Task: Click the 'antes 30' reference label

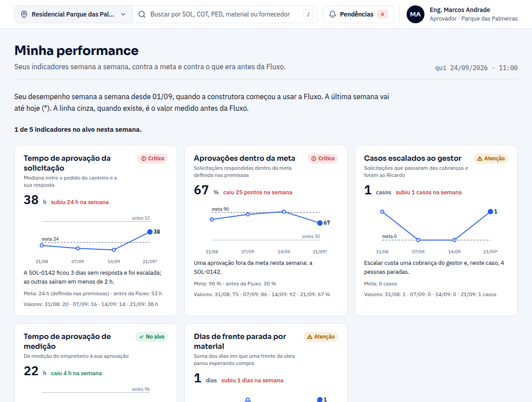Action: 311,236
